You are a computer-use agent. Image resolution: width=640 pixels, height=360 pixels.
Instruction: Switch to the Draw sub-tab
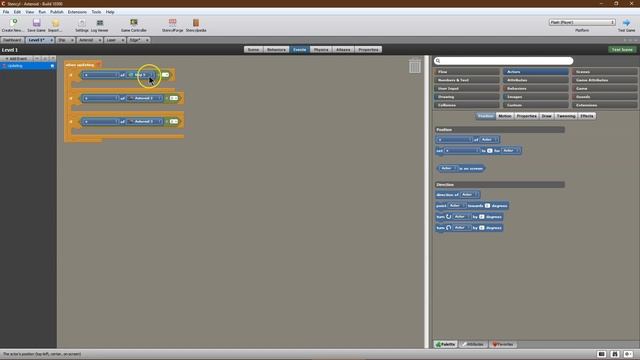point(546,116)
